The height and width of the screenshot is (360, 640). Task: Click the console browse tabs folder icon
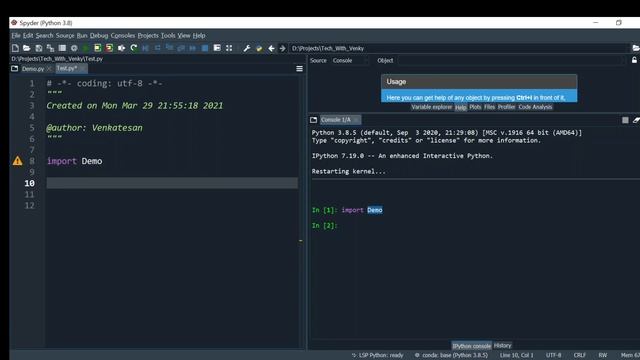pyautogui.click(x=313, y=120)
